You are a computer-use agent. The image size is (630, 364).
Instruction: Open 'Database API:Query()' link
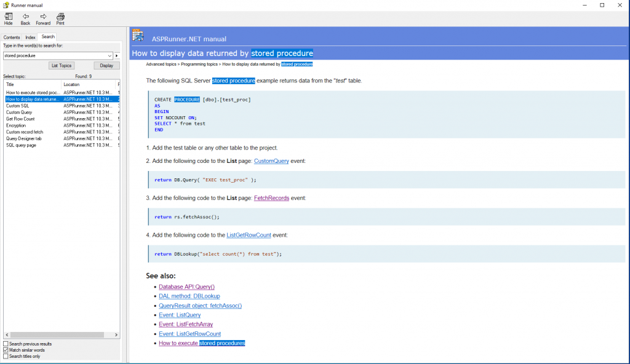(186, 287)
